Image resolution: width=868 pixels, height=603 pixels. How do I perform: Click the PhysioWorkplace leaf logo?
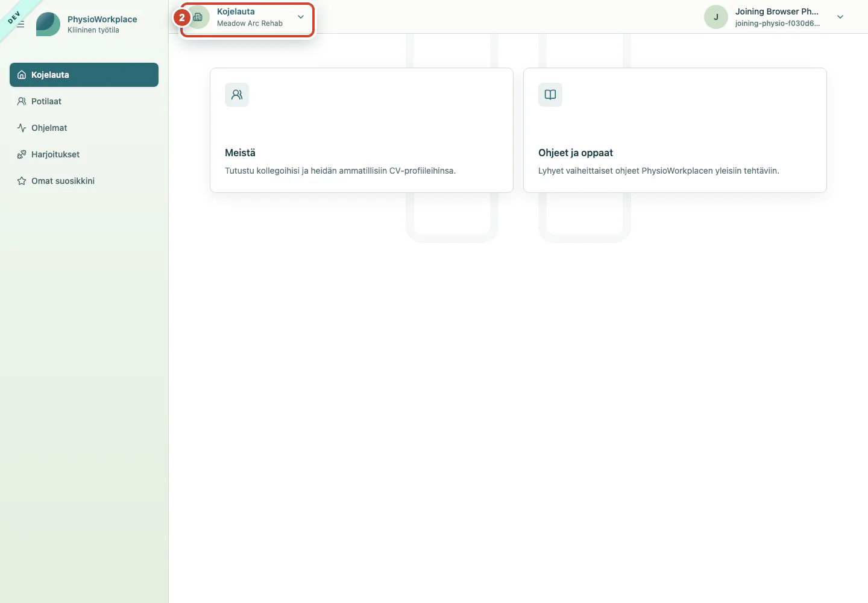click(48, 24)
